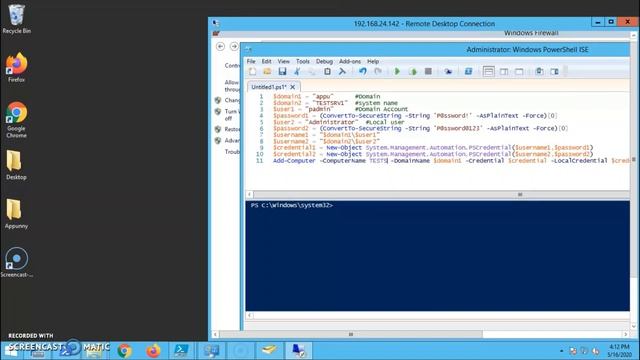Click the "appu" string on line 1

click(x=323, y=96)
